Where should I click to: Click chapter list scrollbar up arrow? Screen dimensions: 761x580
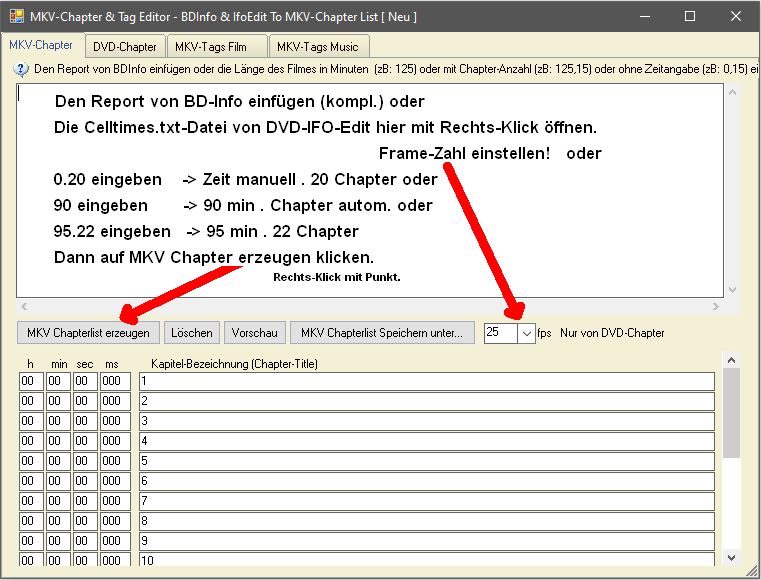tap(731, 360)
